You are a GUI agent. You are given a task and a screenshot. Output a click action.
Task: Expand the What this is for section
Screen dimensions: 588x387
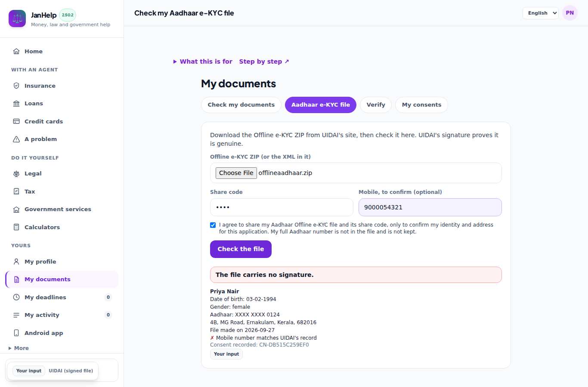(x=203, y=61)
